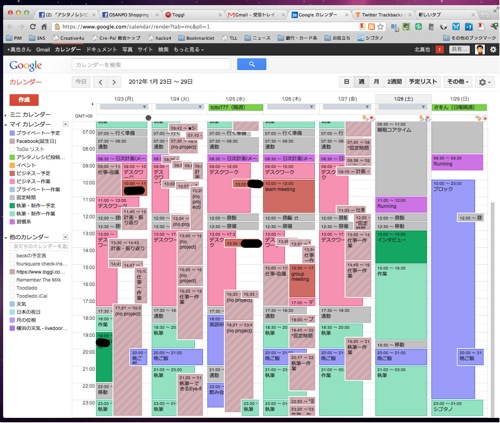This screenshot has width=500, height=423.
Task: Expand the ミニ カレンダー section
Action: click(6, 115)
